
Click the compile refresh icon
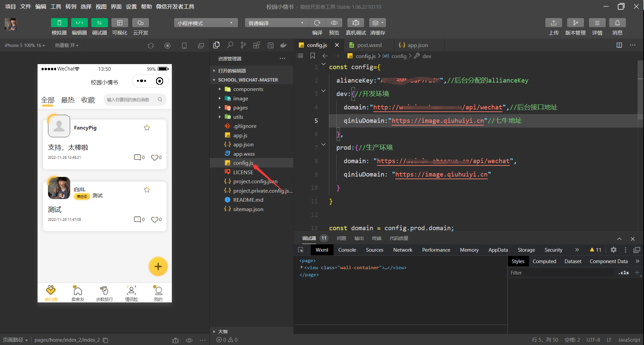pos(317,23)
